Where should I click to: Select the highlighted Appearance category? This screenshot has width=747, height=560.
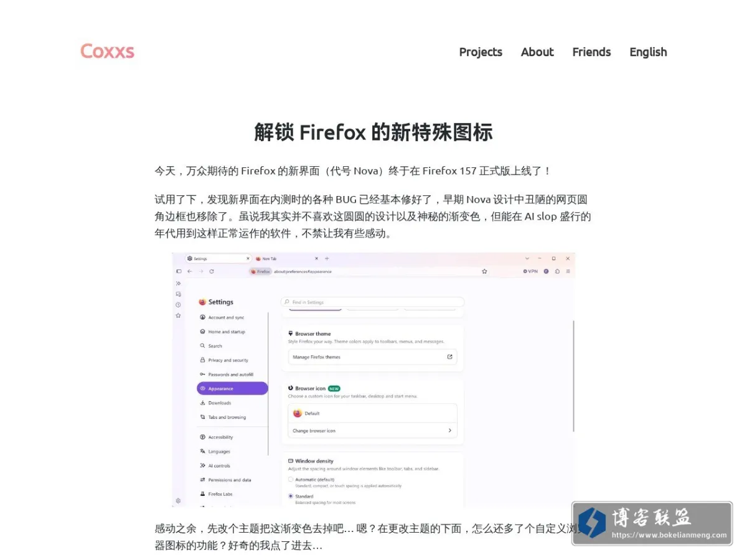[232, 388]
